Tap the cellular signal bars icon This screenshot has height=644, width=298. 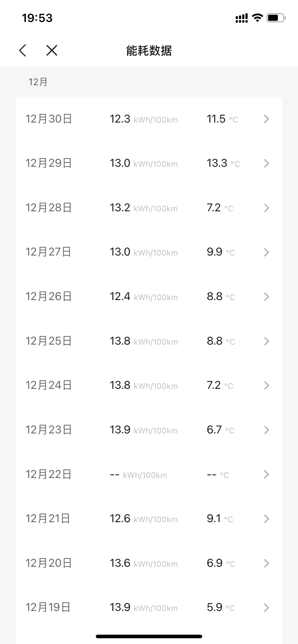coord(241,18)
